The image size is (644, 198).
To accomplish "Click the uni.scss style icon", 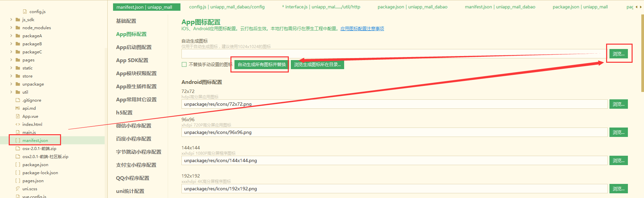I will pyautogui.click(x=18, y=189).
